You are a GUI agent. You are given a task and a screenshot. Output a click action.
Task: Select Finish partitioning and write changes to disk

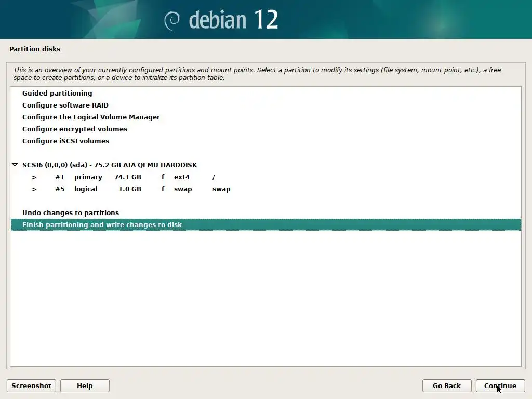point(265,224)
